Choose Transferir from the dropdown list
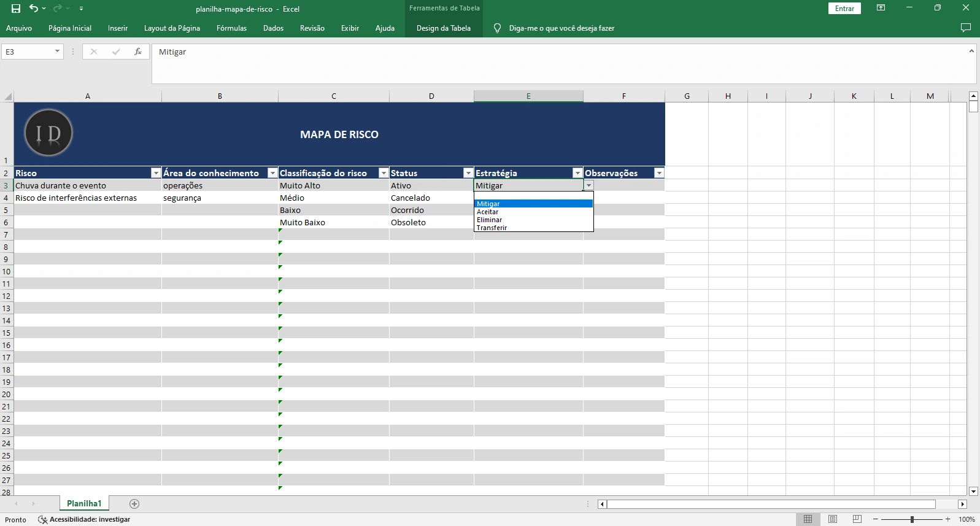The image size is (980, 526). (492, 228)
